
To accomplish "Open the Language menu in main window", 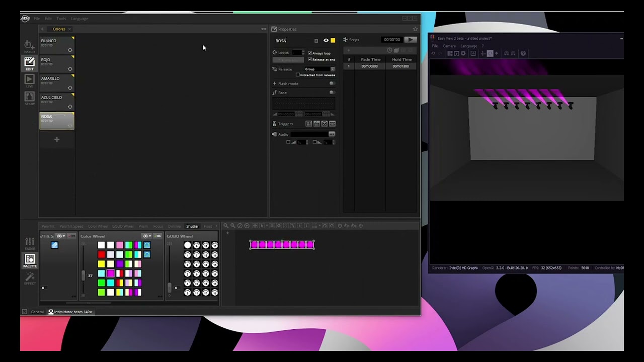I will tap(79, 19).
